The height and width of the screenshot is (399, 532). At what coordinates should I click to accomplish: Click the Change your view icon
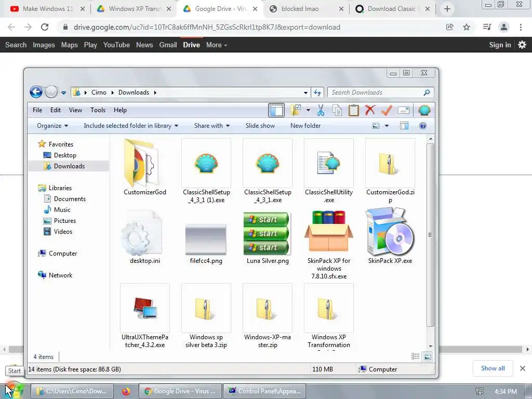[376, 126]
